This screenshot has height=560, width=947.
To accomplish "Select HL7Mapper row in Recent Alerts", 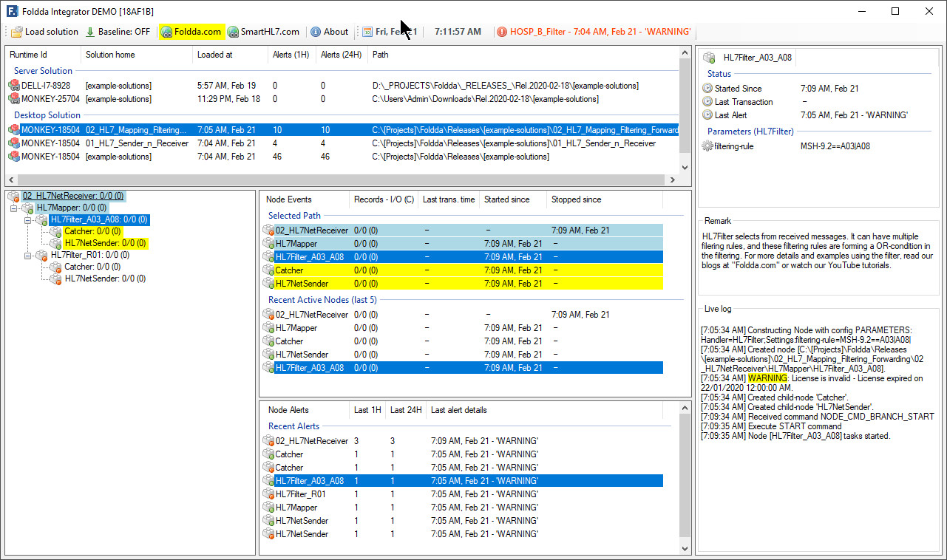I will tap(463, 508).
